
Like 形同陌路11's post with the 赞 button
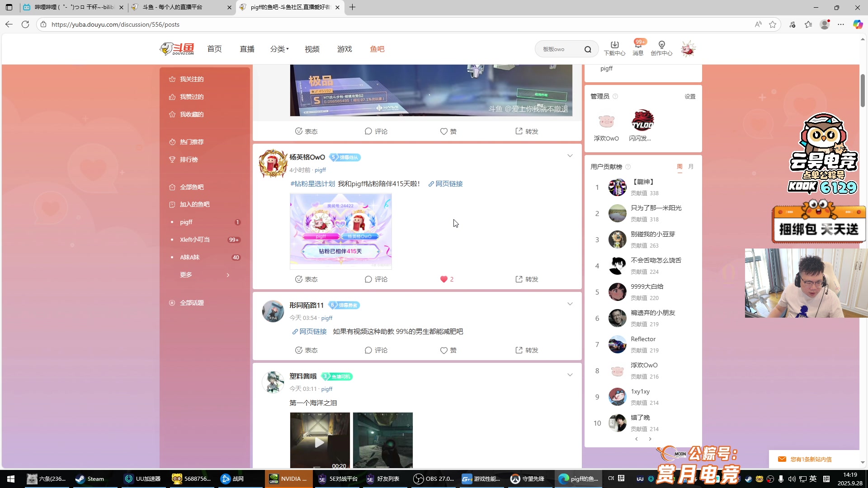(448, 350)
